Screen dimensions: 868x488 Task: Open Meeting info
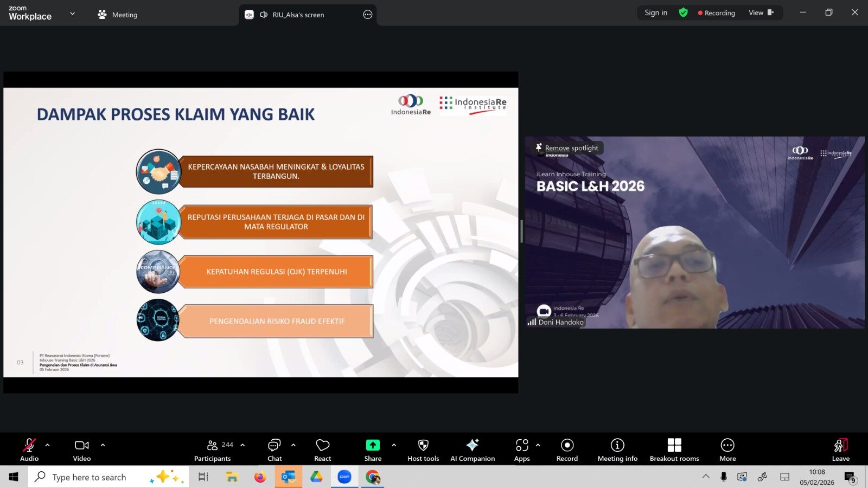617,450
